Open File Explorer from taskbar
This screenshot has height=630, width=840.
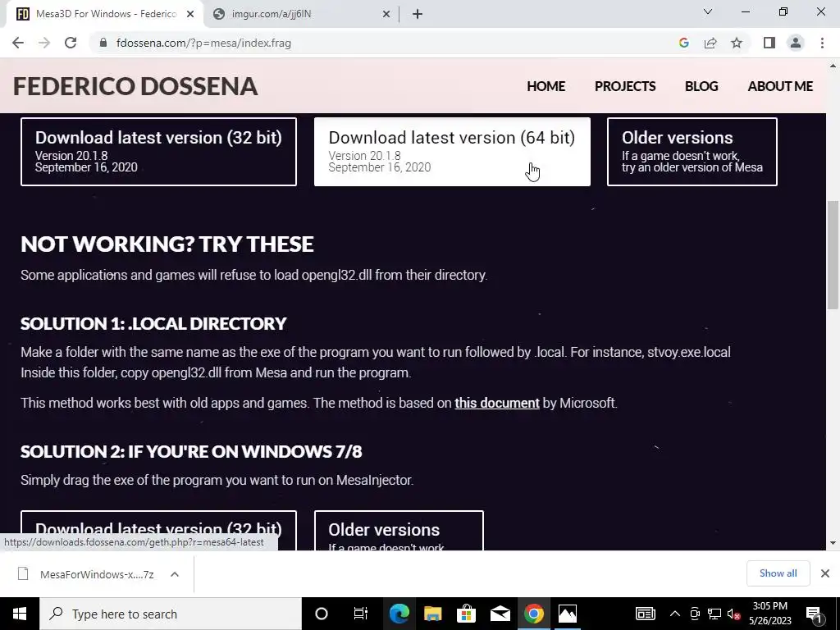coord(433,614)
